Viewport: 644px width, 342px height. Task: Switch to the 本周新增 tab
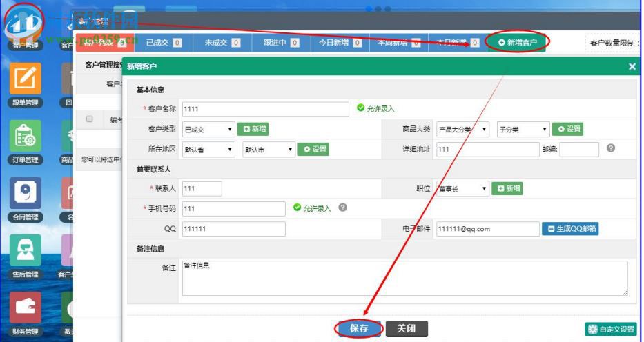coord(398,42)
